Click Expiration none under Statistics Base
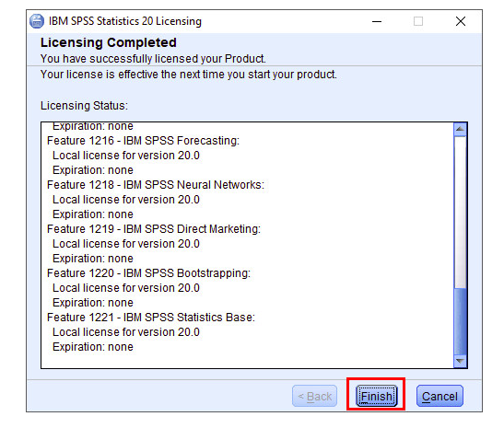Screen dimensions: 504x428 point(92,347)
